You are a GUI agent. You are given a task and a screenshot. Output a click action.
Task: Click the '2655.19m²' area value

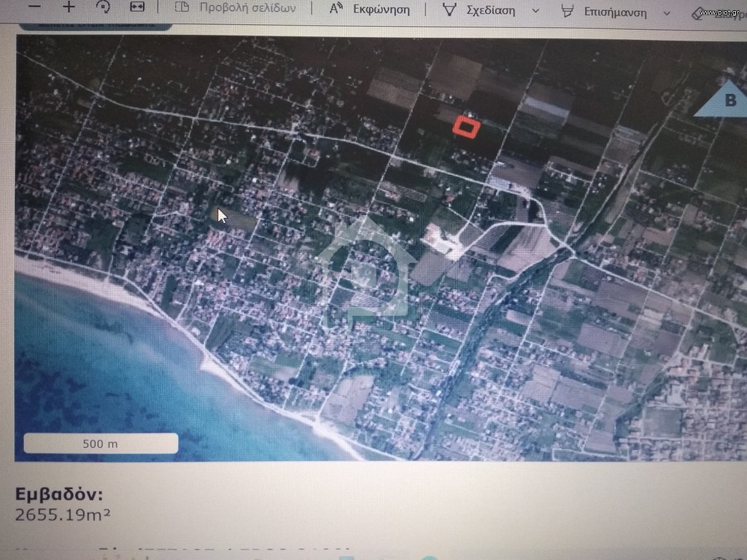coord(63,515)
